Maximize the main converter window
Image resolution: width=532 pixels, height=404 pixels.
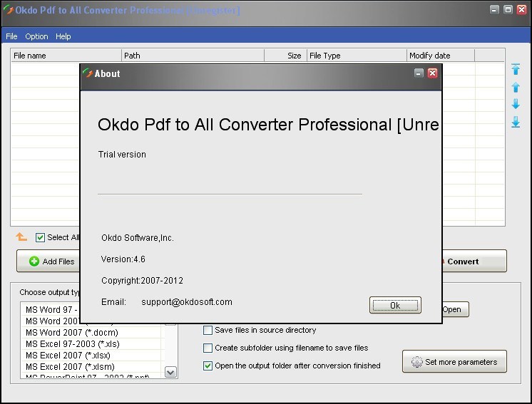click(508, 9)
